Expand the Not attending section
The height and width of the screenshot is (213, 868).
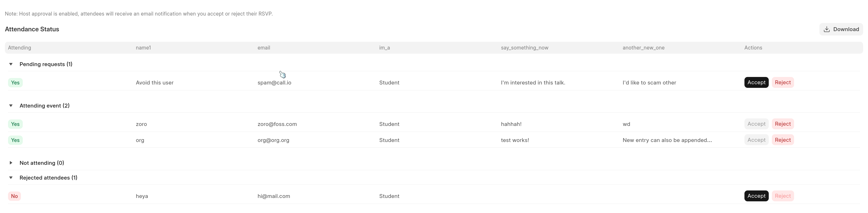click(x=11, y=163)
